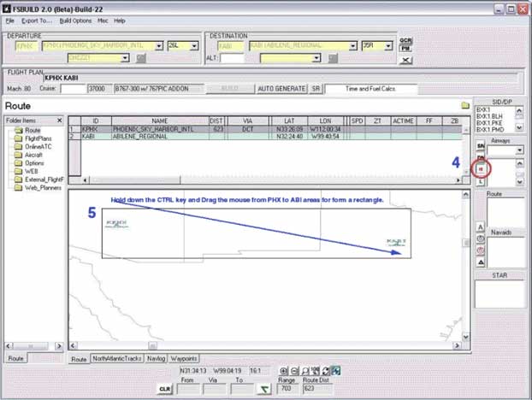The image size is (532, 400).
Task: Open destination airport name dropdown
Action: coord(353,46)
